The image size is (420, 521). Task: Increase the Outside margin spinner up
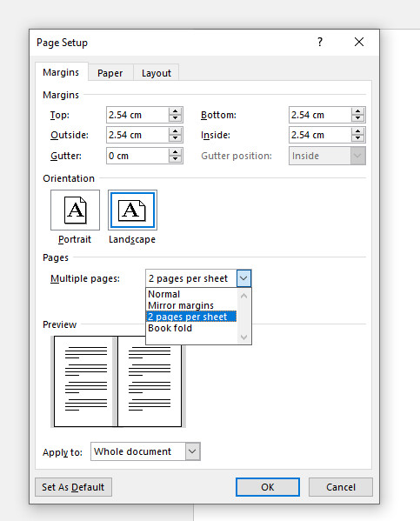[x=175, y=131]
